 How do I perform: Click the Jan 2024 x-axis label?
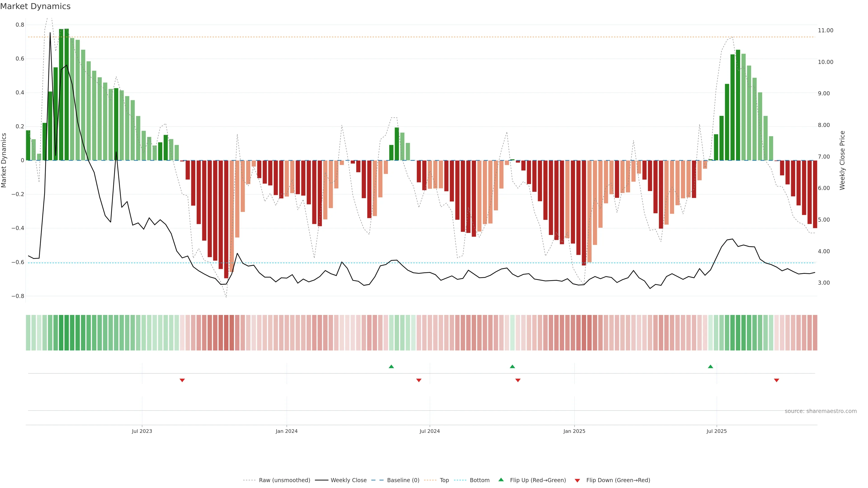tap(286, 431)
